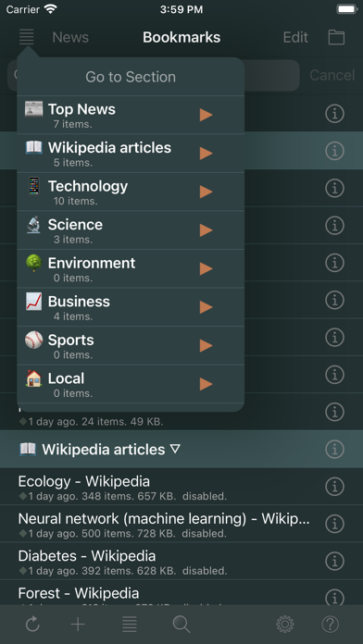
Task: Tap visible part of search field
Action: click(x=271, y=76)
